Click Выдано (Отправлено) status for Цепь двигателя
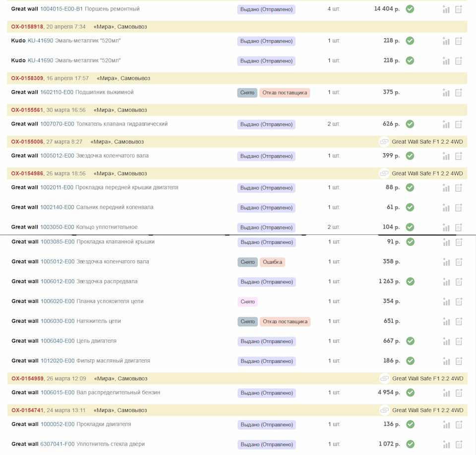 click(x=267, y=341)
